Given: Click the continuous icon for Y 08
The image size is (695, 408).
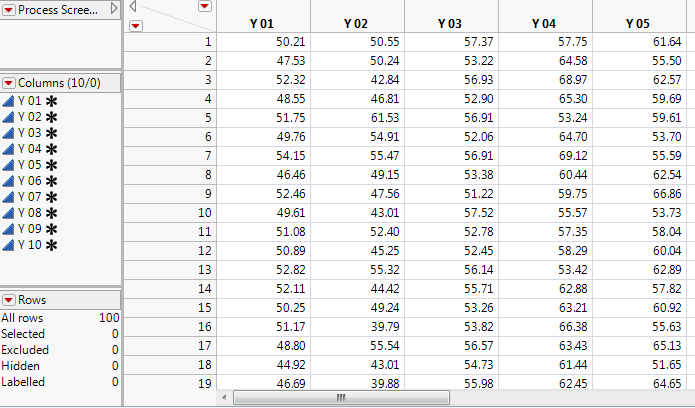Looking at the screenshot, I should 8,213.
